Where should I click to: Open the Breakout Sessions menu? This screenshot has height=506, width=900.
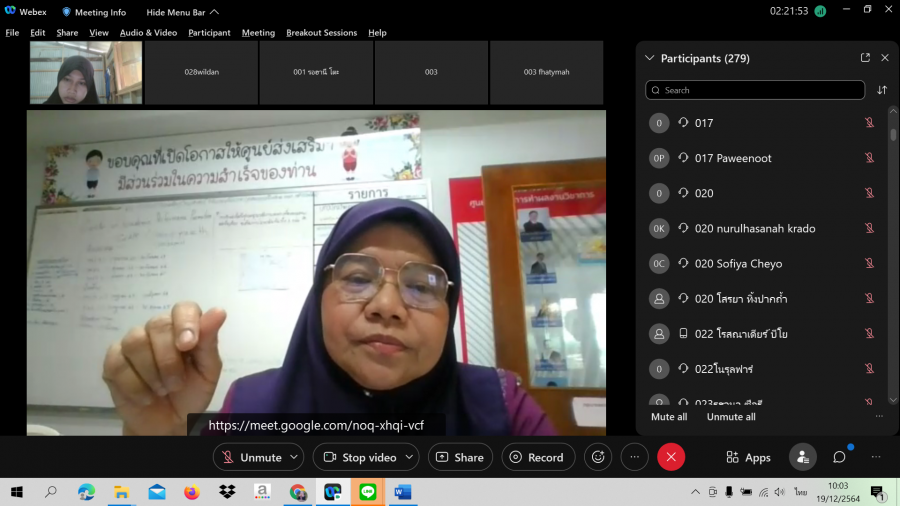click(x=321, y=33)
